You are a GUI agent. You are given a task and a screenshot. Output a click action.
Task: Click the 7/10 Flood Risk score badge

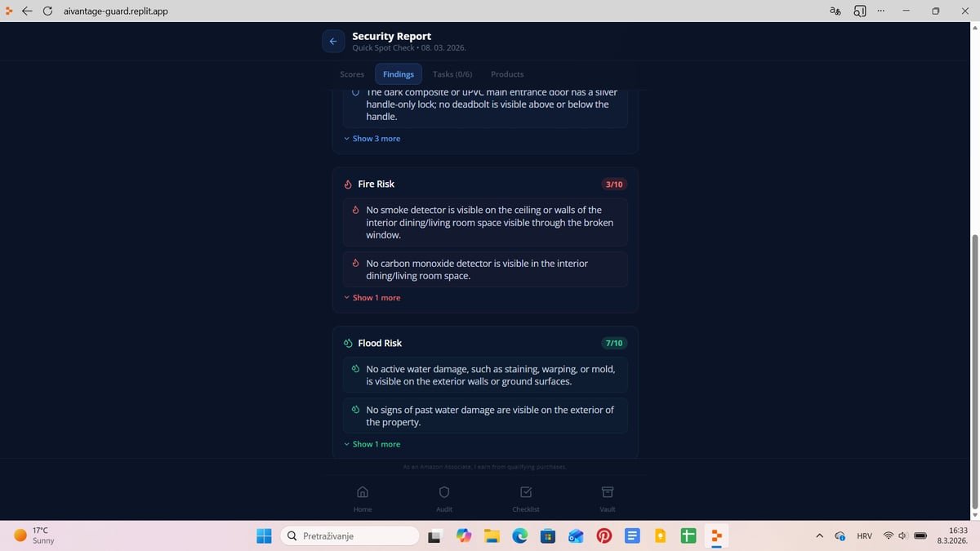613,343
